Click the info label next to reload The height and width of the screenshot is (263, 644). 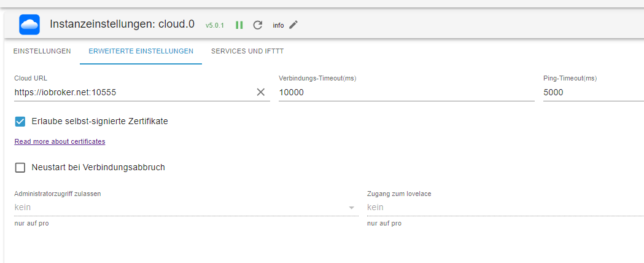pos(278,25)
